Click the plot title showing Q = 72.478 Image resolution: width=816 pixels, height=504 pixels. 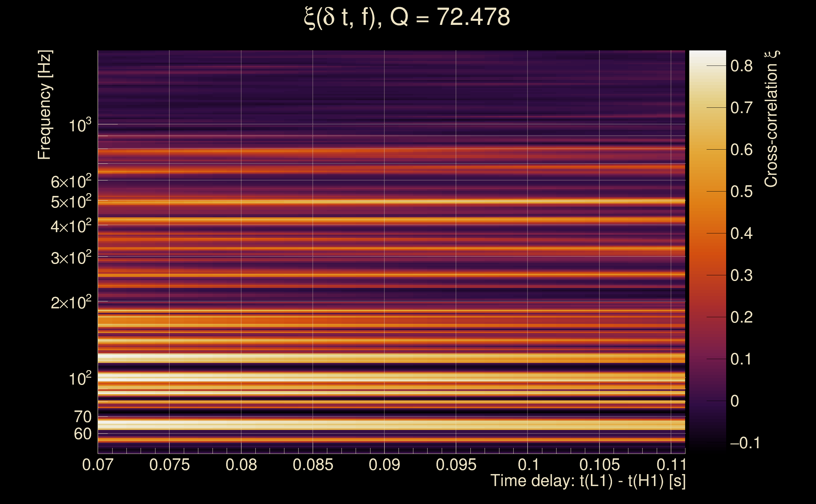(x=407, y=17)
